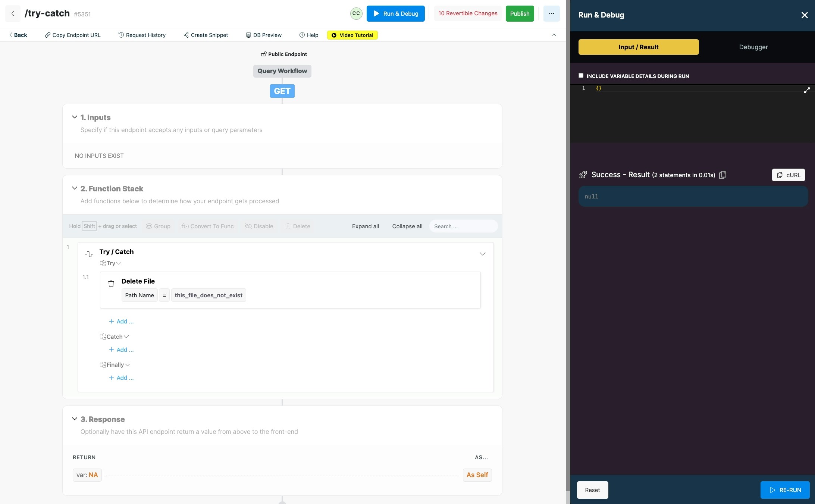Click the function stack Search field
The image size is (815, 504).
[463, 226]
